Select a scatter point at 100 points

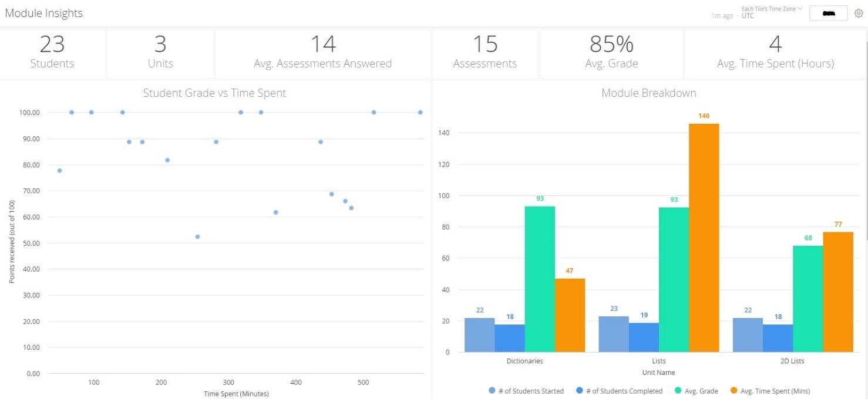coord(72,112)
